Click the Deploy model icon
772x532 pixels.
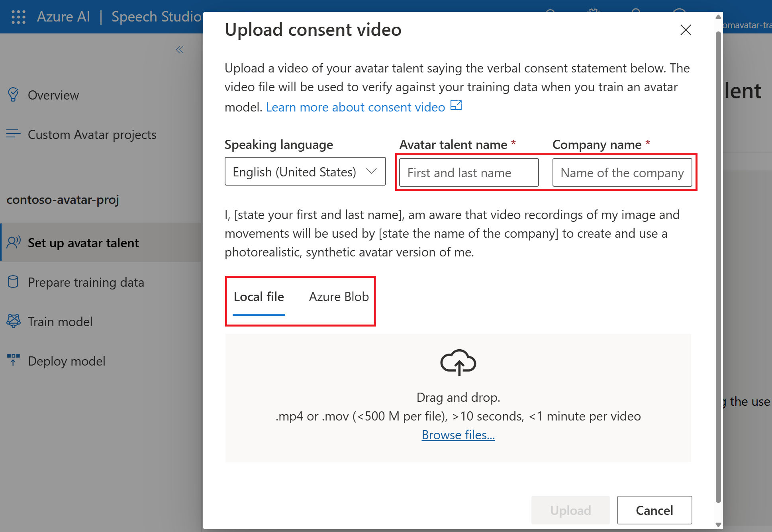click(x=13, y=360)
